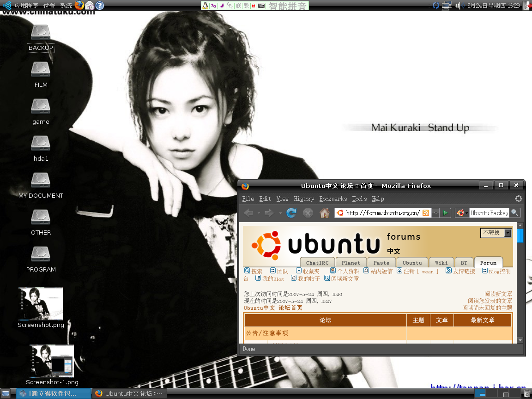Switch to the Ubuntu tab

coord(412,263)
